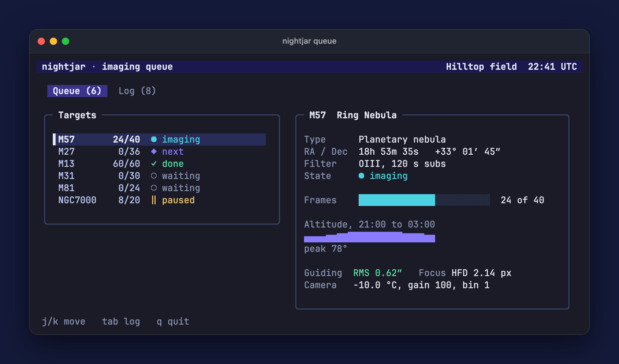This screenshot has height=364, width=619.
Task: Click the 'j/k move' shortcut hint
Action: [x=64, y=322]
